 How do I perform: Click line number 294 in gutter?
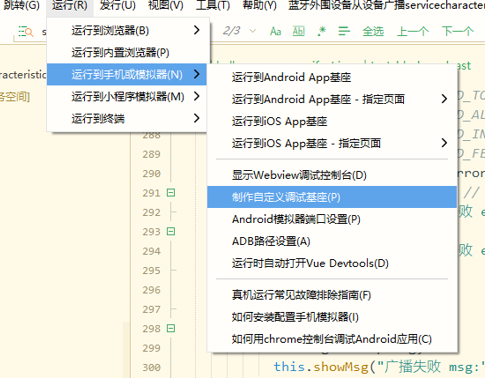click(x=152, y=251)
